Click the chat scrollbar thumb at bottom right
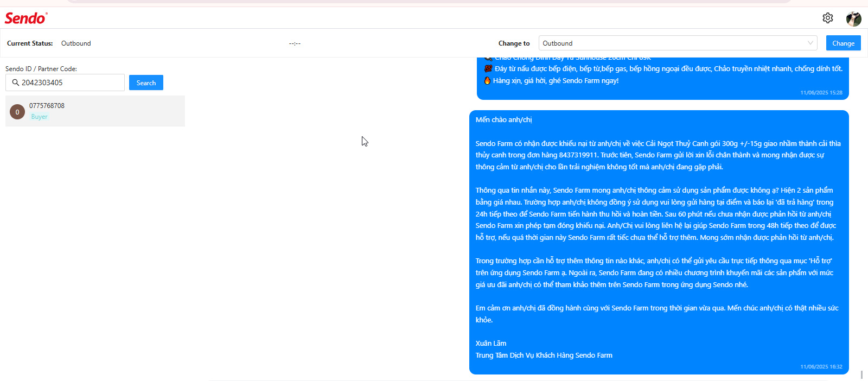The image size is (868, 381). point(861,375)
